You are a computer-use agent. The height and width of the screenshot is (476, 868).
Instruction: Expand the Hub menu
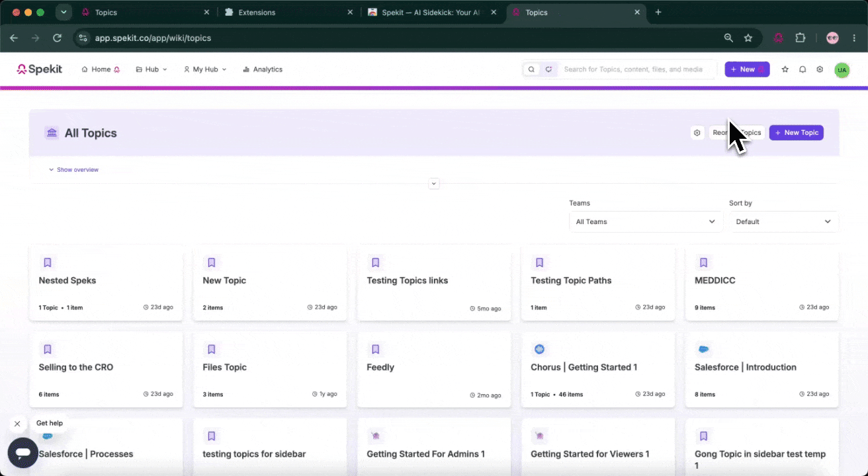(x=152, y=69)
